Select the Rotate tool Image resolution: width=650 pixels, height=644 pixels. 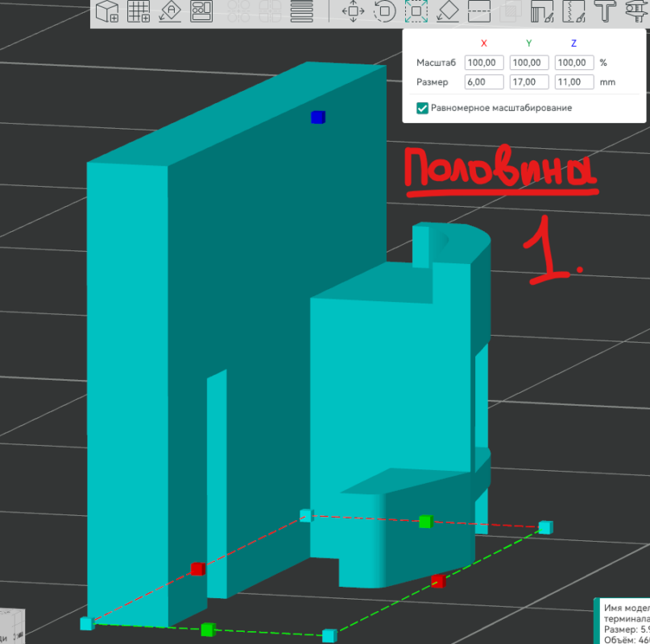(384, 11)
